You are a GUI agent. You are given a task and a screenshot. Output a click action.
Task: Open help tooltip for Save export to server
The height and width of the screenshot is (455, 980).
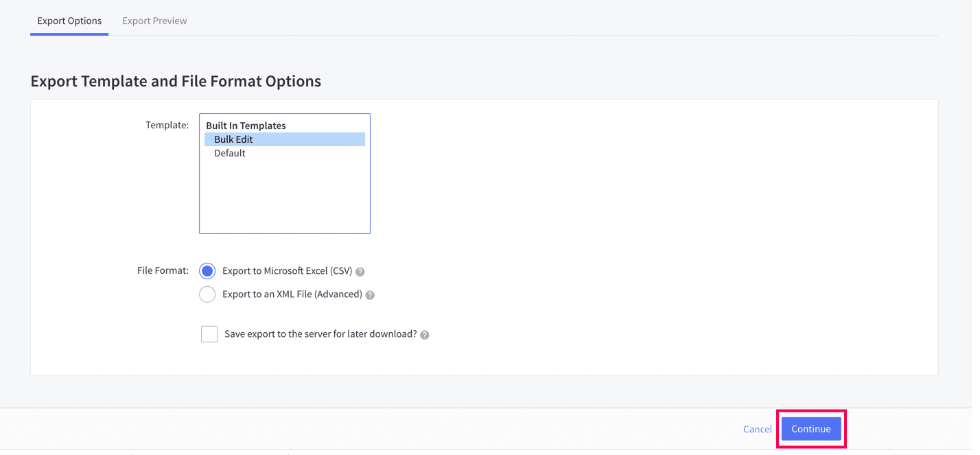pyautogui.click(x=425, y=335)
